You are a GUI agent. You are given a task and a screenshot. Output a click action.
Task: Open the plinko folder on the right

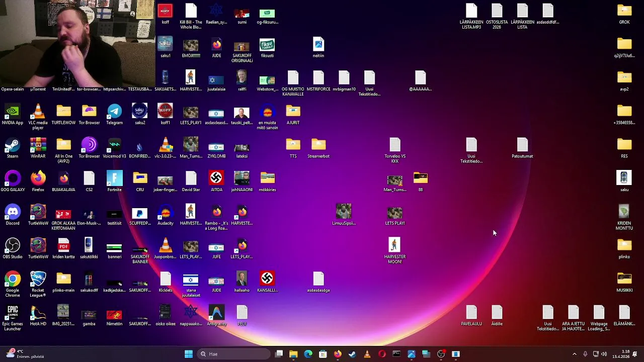pos(624,249)
